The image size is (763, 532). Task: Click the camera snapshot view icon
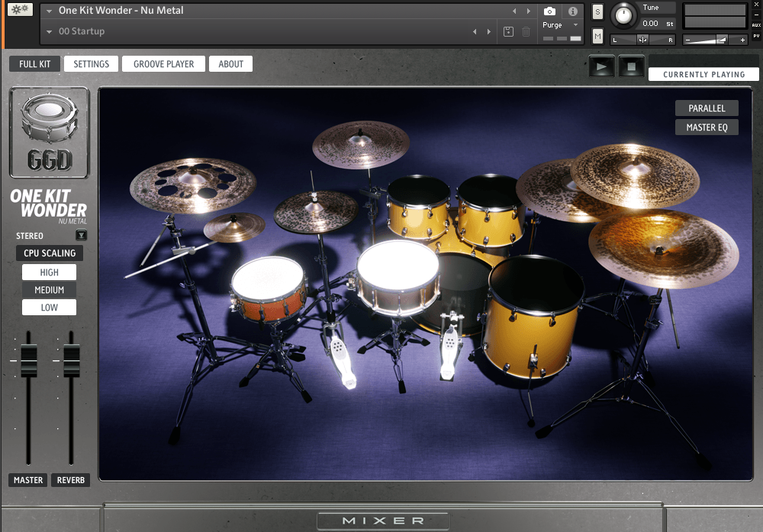tap(549, 11)
